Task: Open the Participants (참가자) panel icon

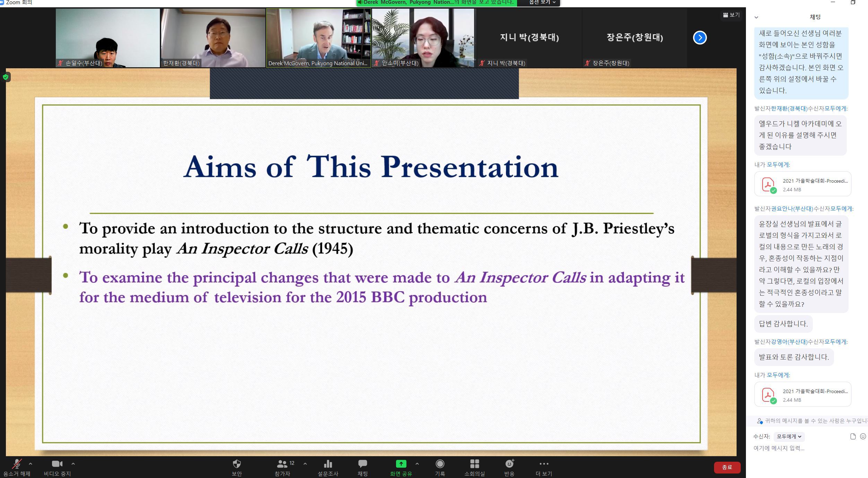Action: (x=282, y=464)
